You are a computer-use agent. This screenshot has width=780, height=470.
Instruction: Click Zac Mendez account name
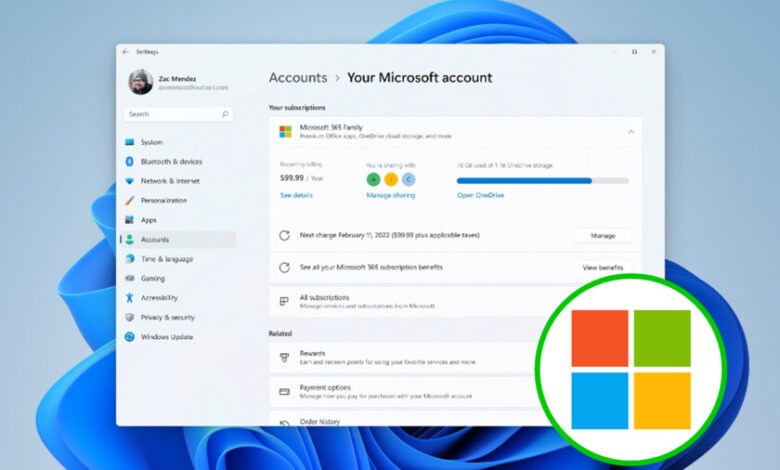(x=178, y=79)
